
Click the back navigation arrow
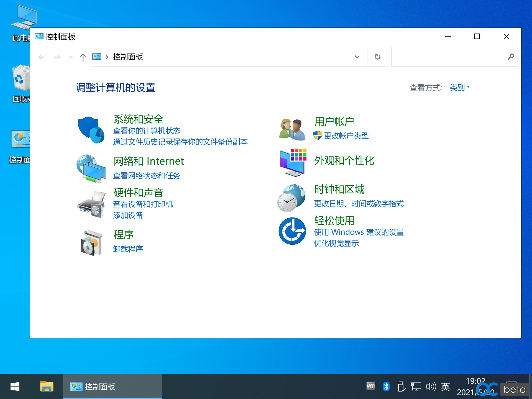pos(41,57)
